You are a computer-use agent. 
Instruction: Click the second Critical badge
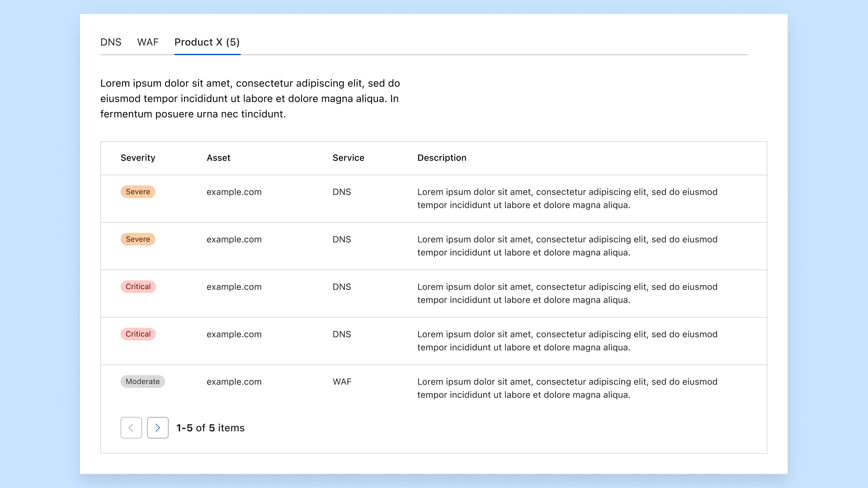tap(138, 334)
